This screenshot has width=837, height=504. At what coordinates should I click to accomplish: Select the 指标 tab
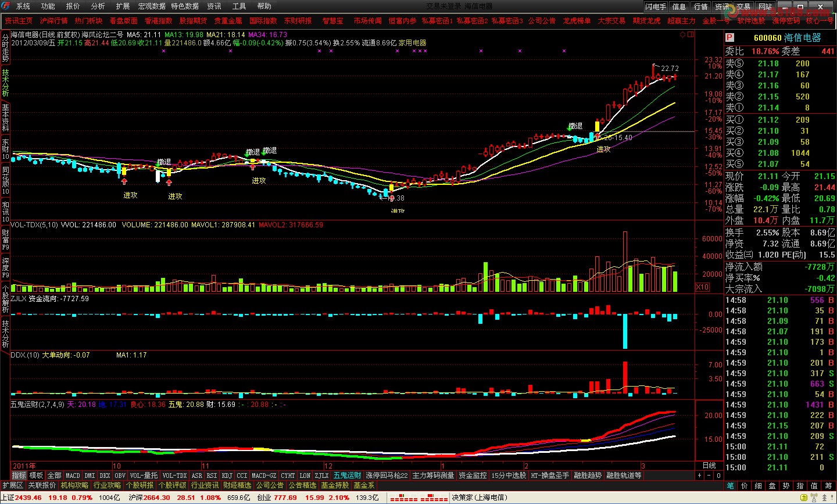19,476
